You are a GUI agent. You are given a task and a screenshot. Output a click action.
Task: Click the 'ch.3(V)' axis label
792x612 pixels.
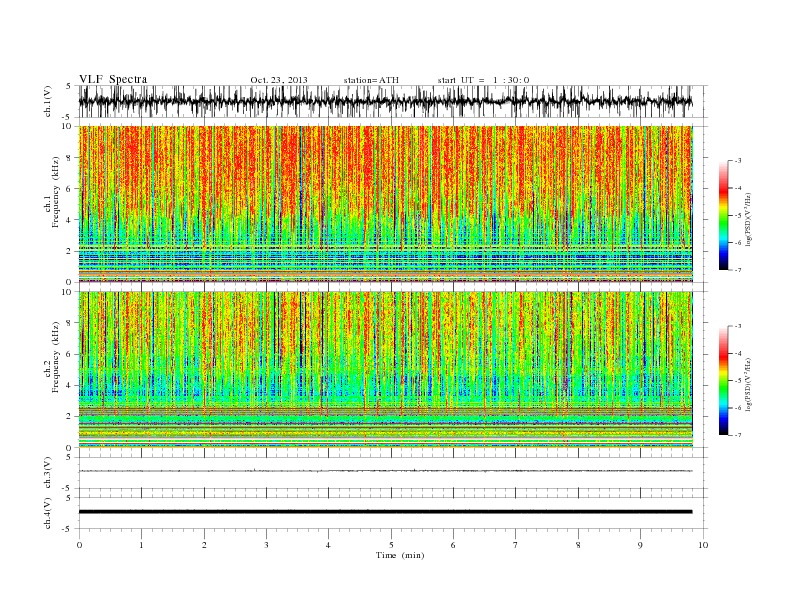coord(47,473)
